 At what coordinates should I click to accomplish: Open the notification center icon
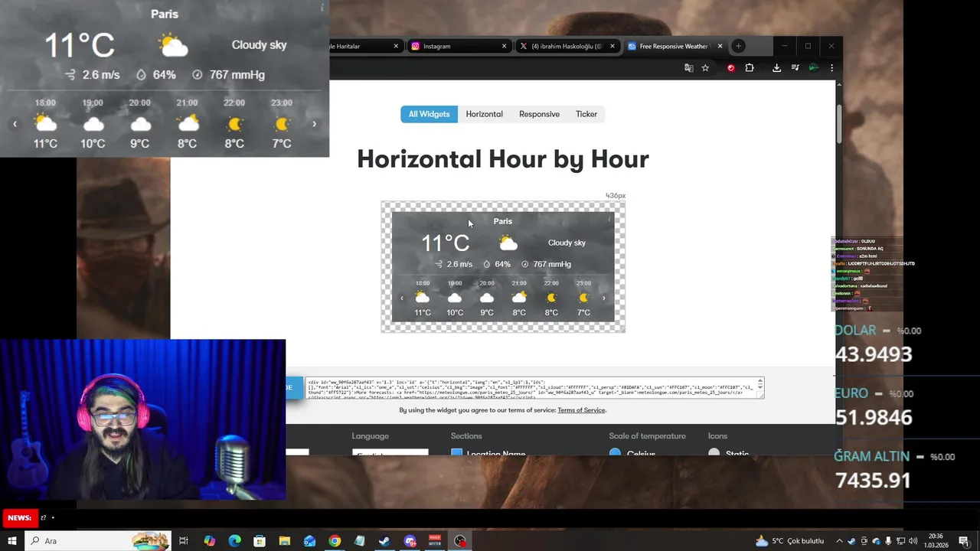point(963,541)
